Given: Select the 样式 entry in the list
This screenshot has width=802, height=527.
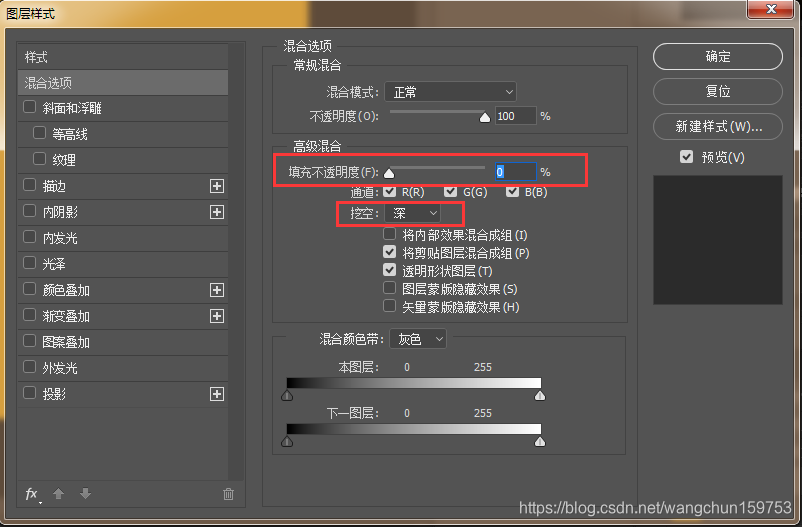Looking at the screenshot, I should (123, 57).
